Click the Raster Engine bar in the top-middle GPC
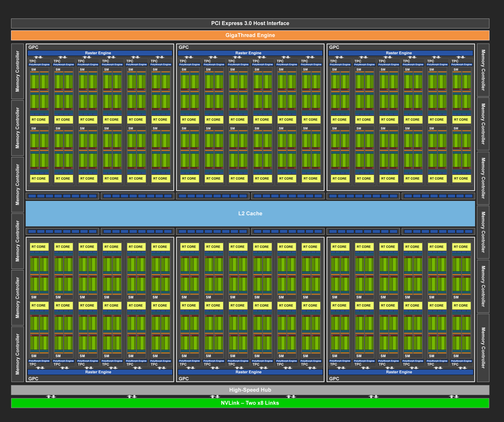The image size is (504, 422). [x=250, y=53]
